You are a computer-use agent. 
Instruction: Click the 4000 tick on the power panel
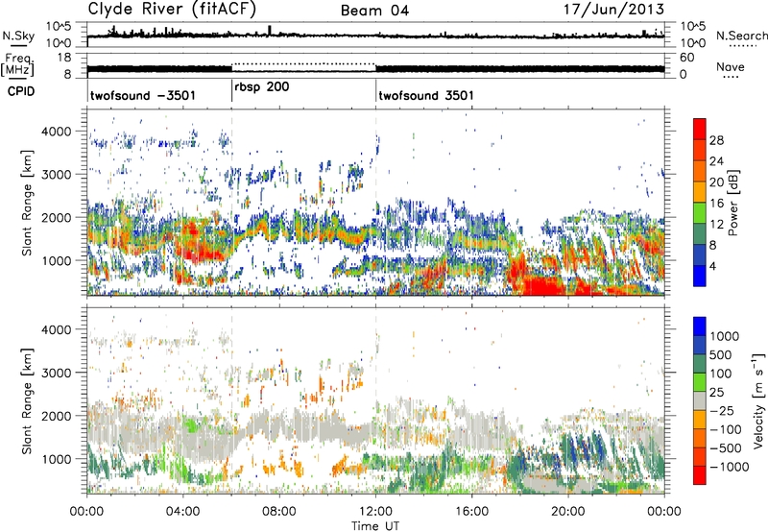57,132
